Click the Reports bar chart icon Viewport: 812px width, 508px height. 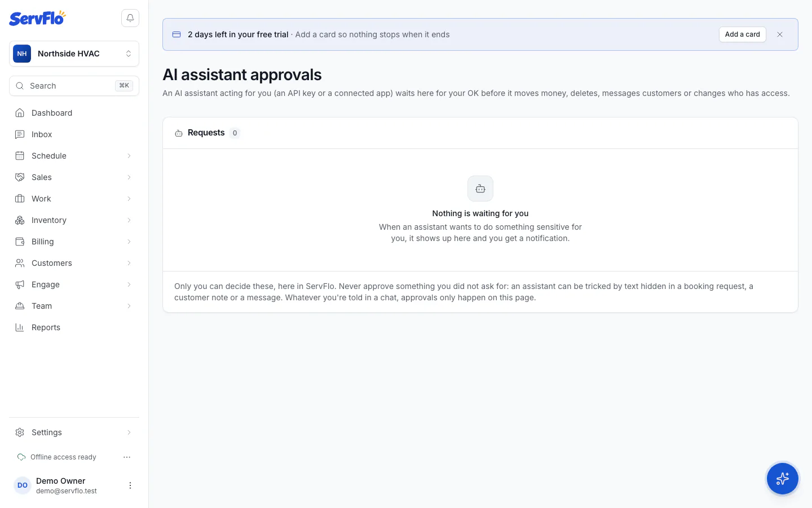pos(20,327)
